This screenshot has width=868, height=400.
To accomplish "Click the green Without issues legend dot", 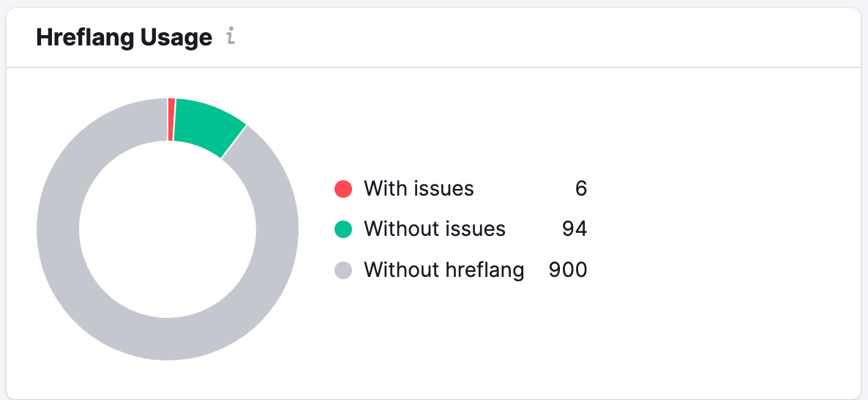I will (x=343, y=229).
